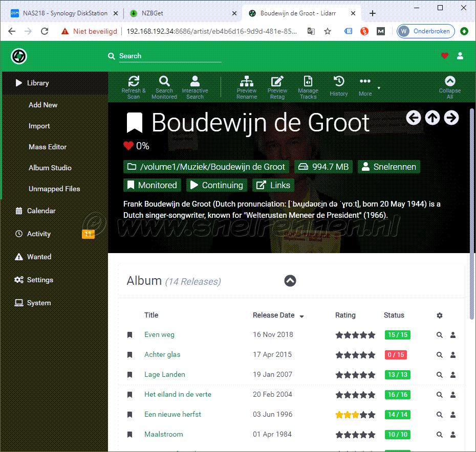Reload the page in browser
This screenshot has height=452, width=476.
pos(45,31)
